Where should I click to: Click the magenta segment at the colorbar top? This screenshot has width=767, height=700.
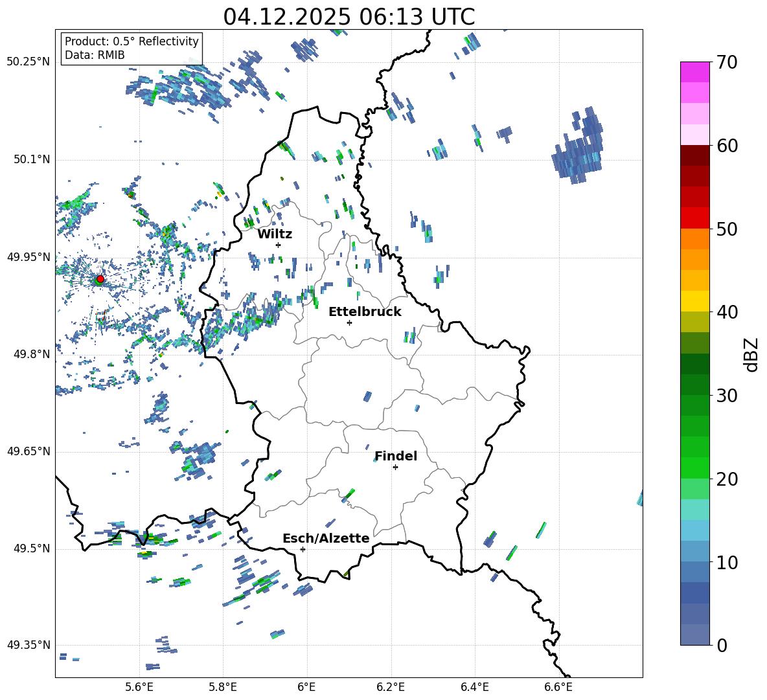(x=694, y=72)
